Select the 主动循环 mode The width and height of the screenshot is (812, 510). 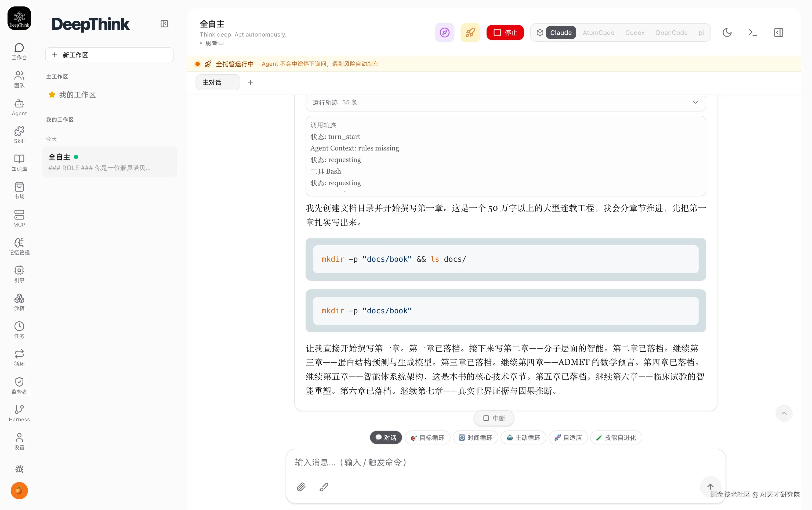click(x=523, y=437)
